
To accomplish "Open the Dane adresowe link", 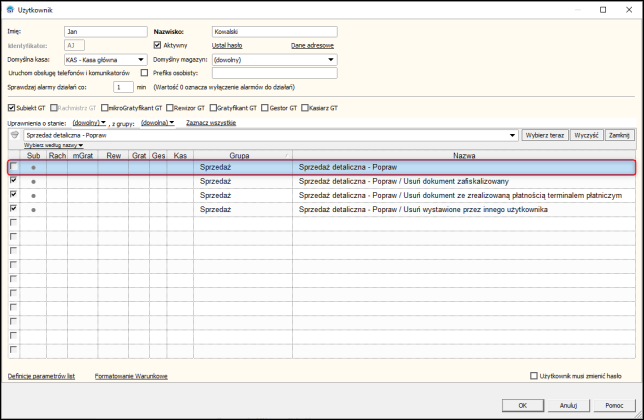I will click(x=312, y=45).
